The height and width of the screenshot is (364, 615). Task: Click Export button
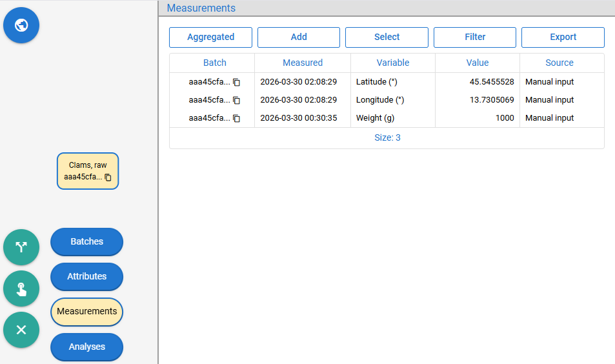tap(563, 37)
